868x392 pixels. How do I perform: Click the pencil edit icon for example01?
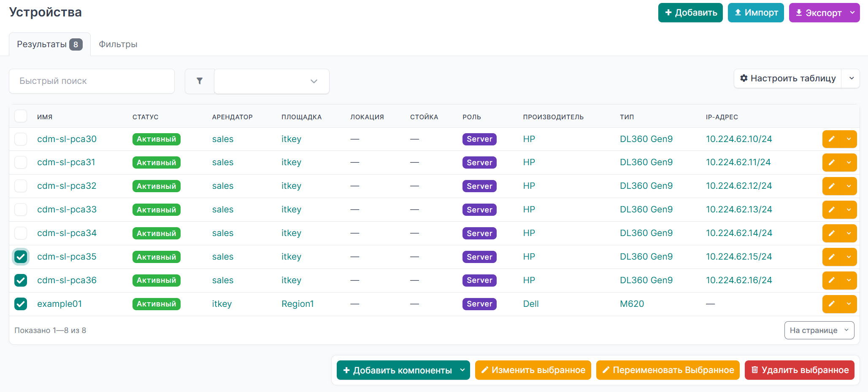pos(831,304)
